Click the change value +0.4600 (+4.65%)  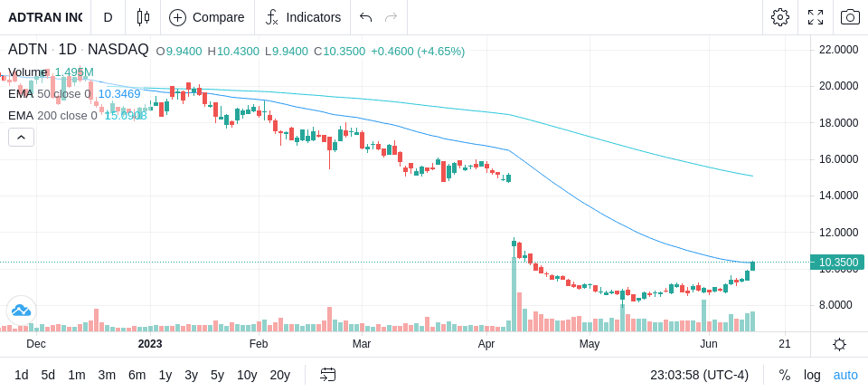[x=418, y=52]
